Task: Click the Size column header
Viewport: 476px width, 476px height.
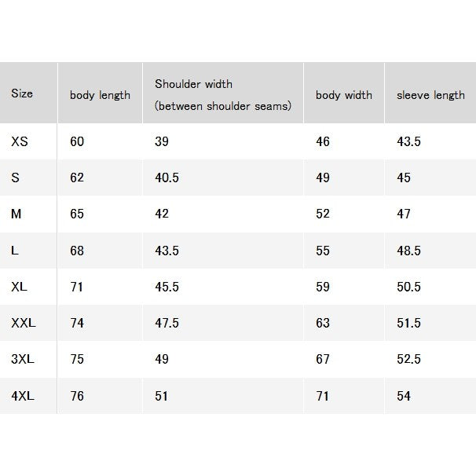Action: (x=22, y=93)
